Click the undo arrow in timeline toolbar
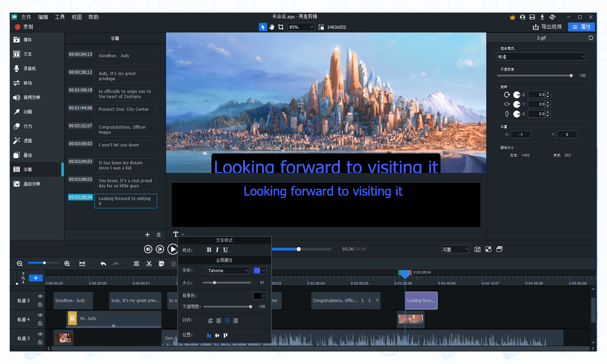 coord(103,264)
